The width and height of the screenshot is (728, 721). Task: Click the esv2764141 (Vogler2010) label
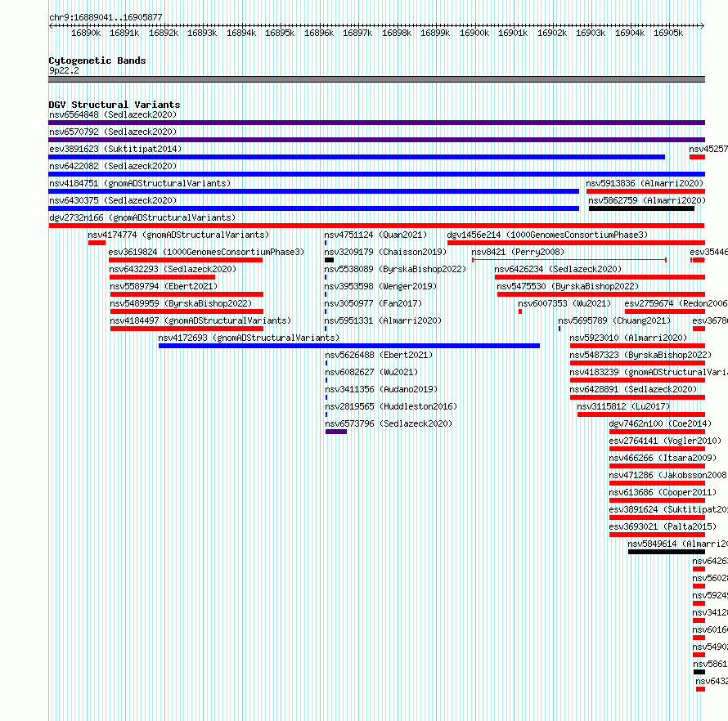point(665,441)
